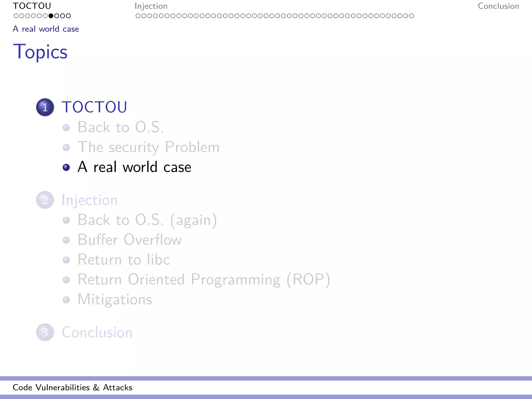Open 'Back to O.S. (again)' topic
532x399 pixels.
click(x=147, y=220)
